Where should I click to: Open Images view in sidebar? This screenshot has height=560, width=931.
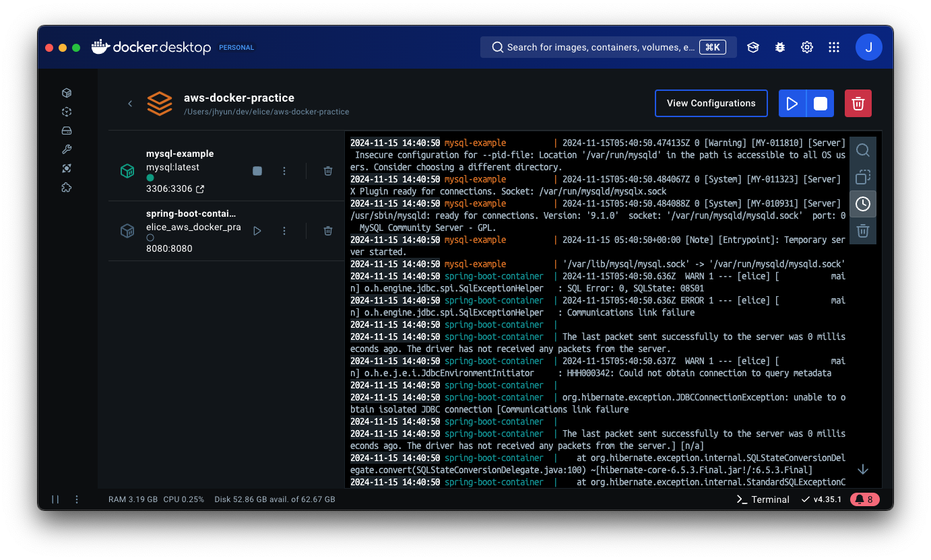tap(67, 112)
